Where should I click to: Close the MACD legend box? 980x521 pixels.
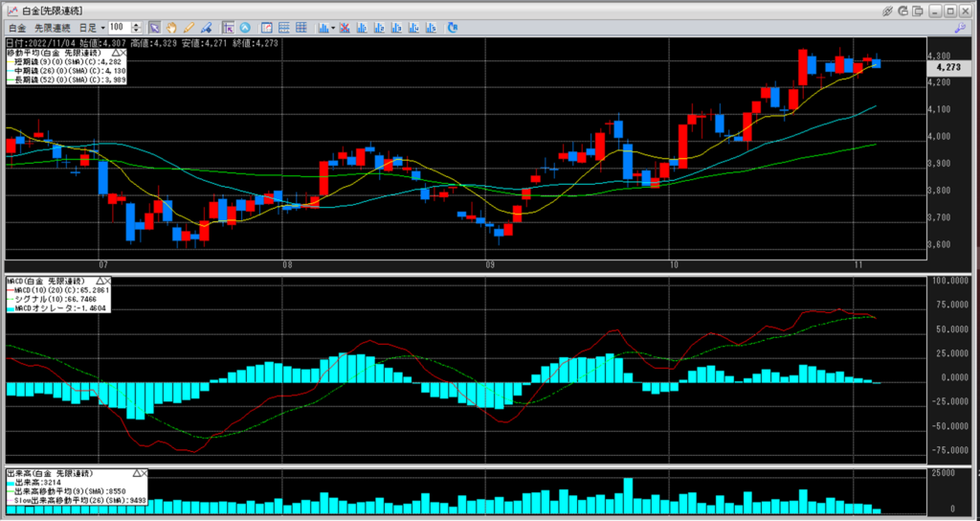pos(107,282)
